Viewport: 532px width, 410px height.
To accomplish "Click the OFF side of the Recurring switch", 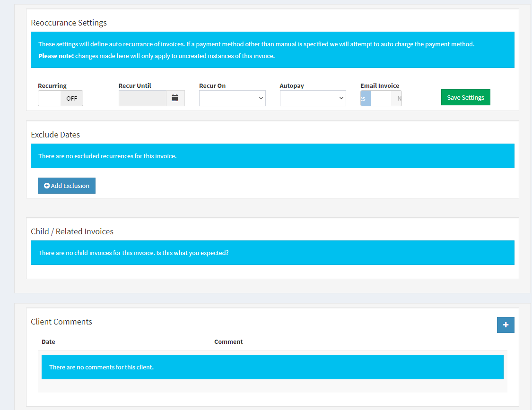I will (71, 98).
